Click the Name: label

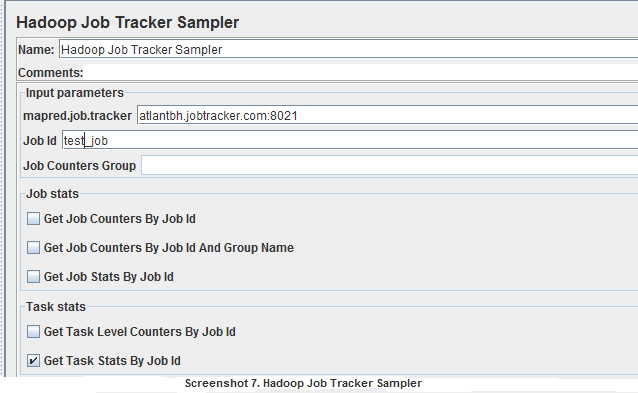point(36,50)
